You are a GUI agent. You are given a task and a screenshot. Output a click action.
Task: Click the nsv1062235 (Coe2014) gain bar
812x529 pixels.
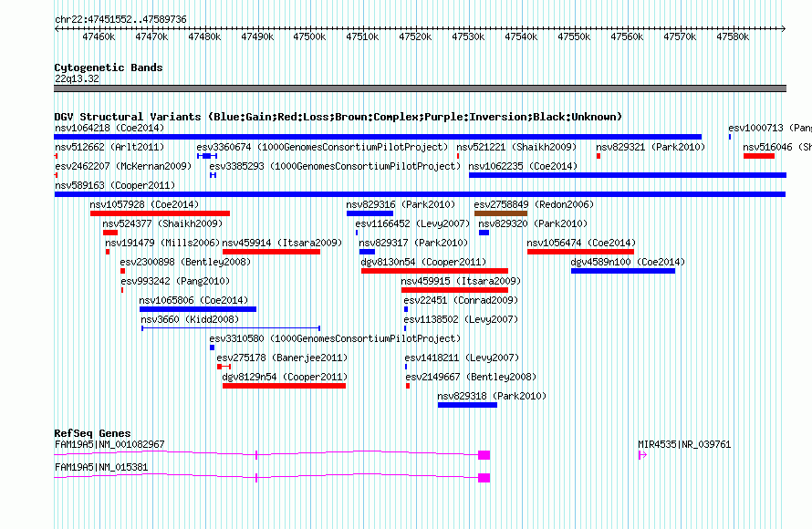[x=628, y=175]
